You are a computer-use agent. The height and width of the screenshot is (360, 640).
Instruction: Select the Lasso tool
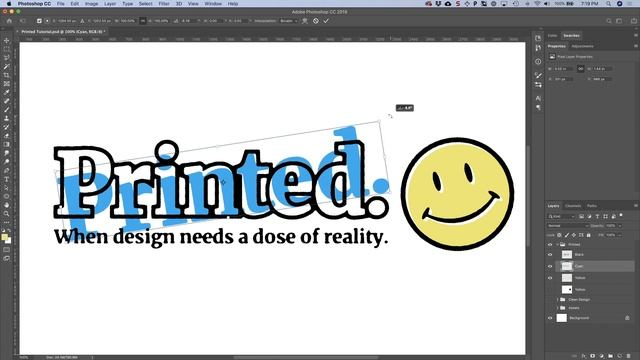tap(7, 58)
